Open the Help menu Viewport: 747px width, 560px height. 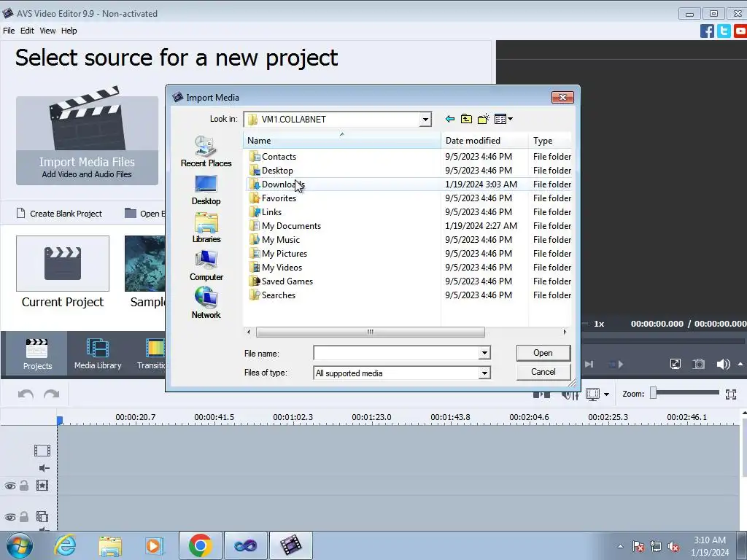pos(69,31)
